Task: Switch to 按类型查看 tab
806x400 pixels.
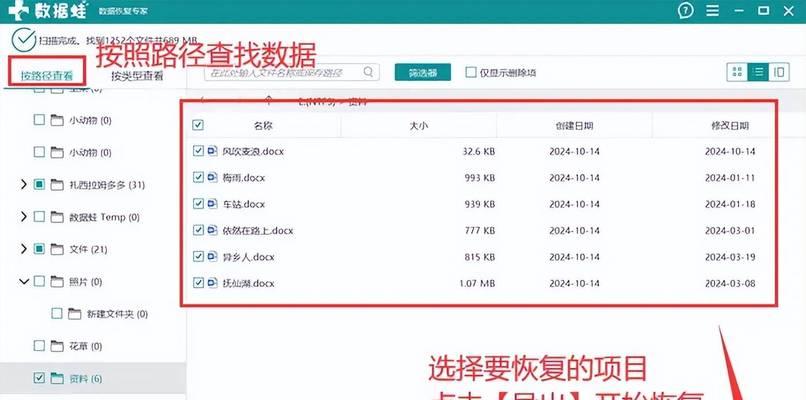Action: [x=137, y=76]
